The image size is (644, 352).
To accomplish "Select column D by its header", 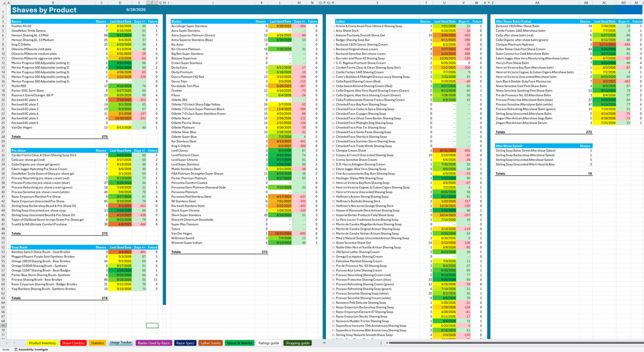I will pos(120,3).
